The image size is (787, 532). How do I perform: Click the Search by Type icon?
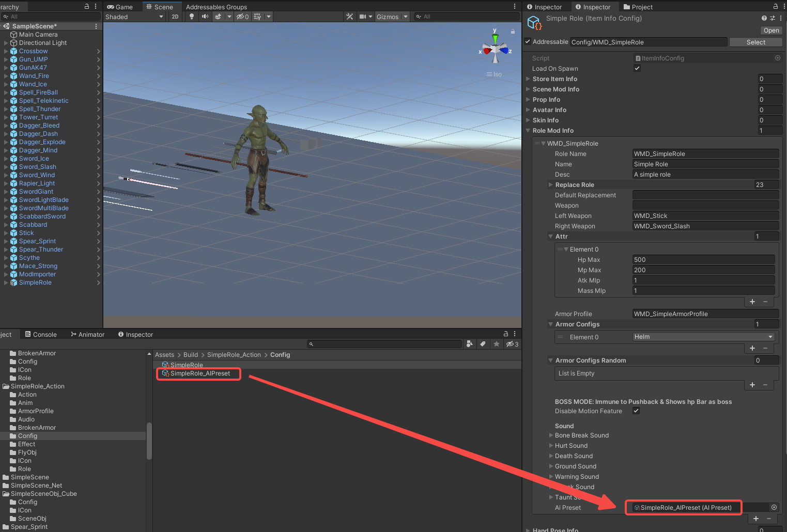pyautogui.click(x=469, y=344)
